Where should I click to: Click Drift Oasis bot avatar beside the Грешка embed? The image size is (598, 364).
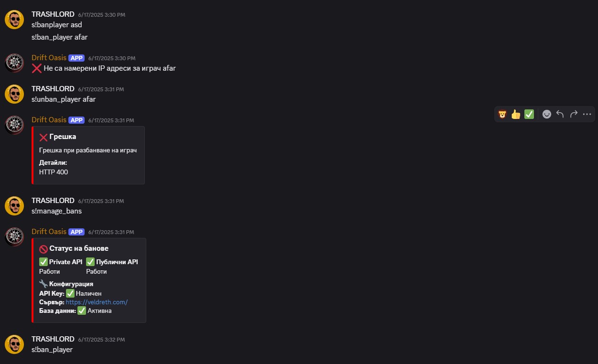pos(14,125)
